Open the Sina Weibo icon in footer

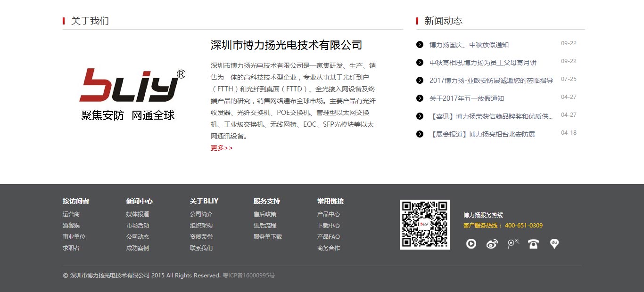click(492, 243)
